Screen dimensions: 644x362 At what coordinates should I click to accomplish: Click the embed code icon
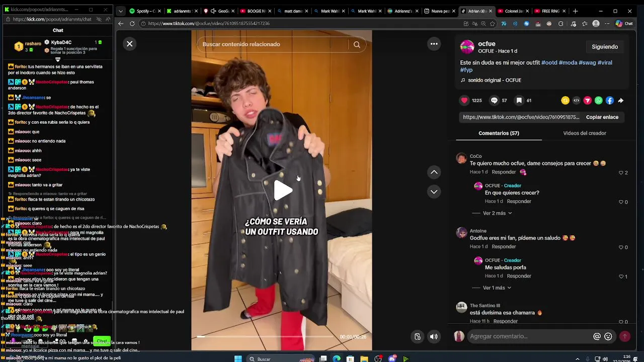coord(576,101)
